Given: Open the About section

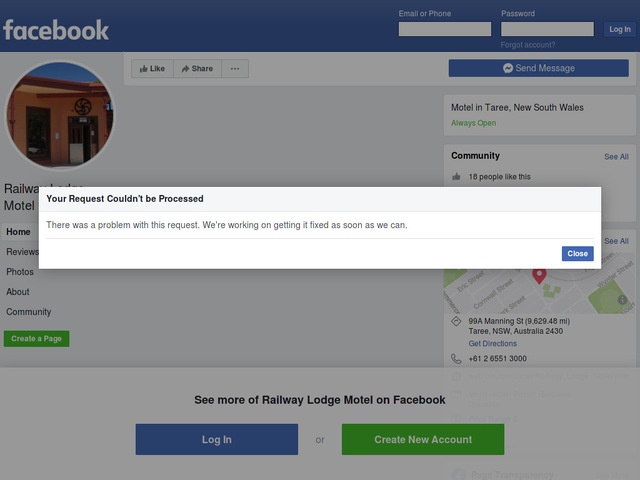Looking at the screenshot, I should [x=18, y=292].
